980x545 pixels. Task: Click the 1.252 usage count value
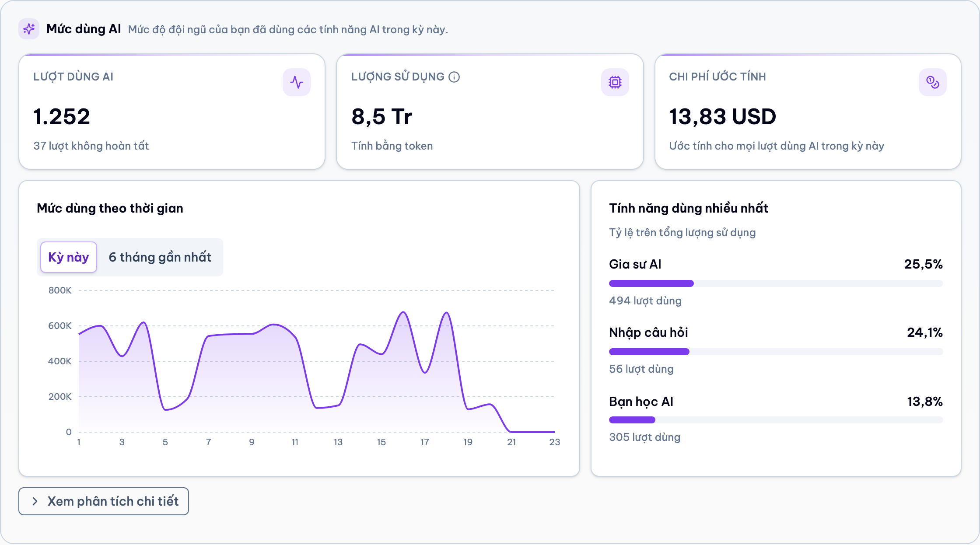[x=62, y=117]
